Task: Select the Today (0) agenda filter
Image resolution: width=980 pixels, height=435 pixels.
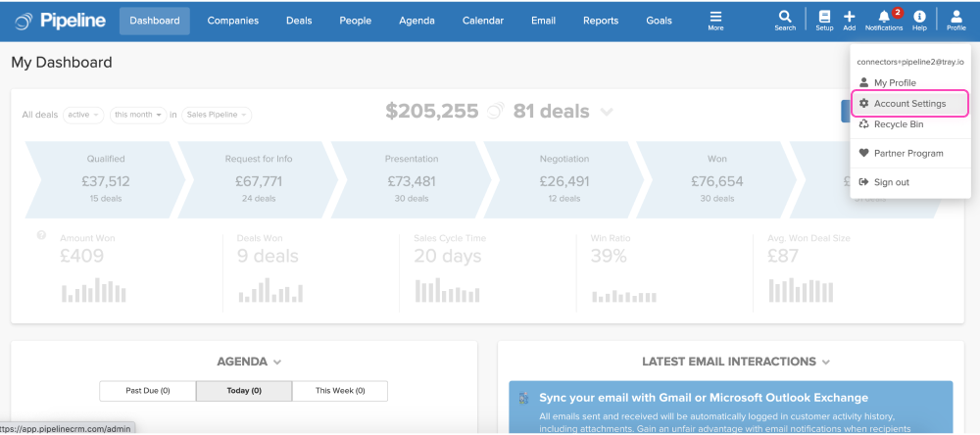Action: click(x=243, y=391)
